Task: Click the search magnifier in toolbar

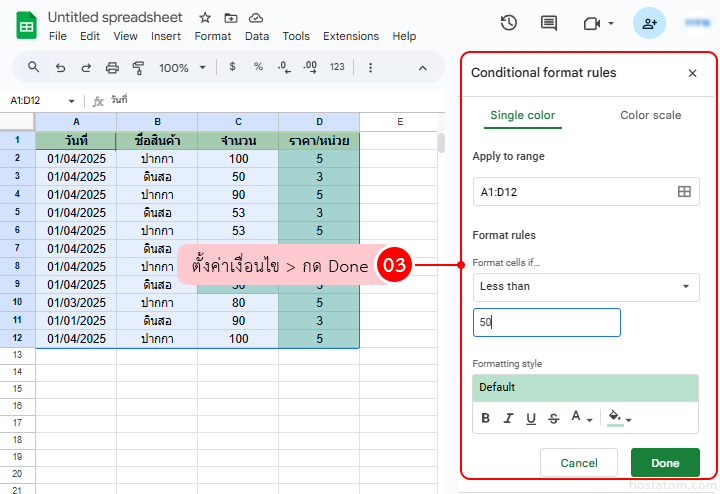Action: (x=33, y=67)
